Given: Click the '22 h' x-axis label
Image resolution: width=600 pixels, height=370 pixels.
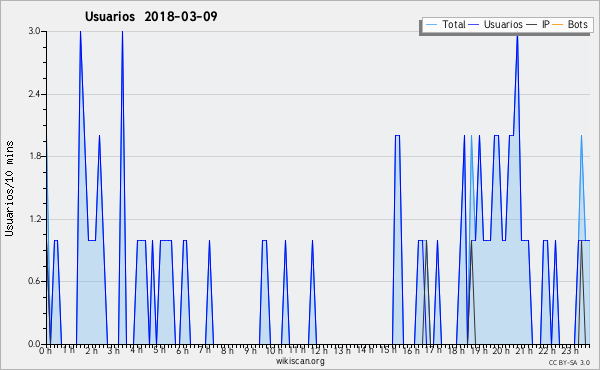Looking at the screenshot, I should tap(547, 350).
